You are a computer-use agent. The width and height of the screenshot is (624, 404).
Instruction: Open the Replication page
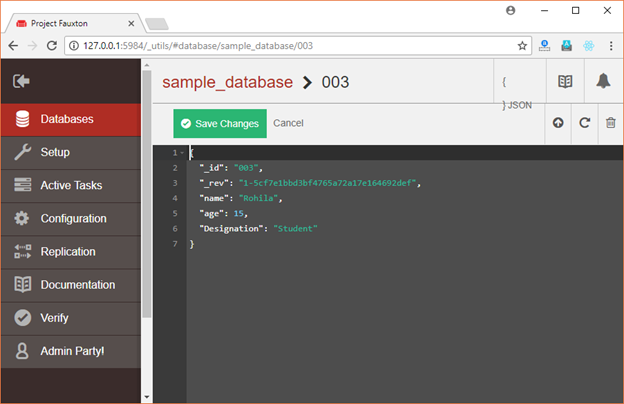point(71,252)
